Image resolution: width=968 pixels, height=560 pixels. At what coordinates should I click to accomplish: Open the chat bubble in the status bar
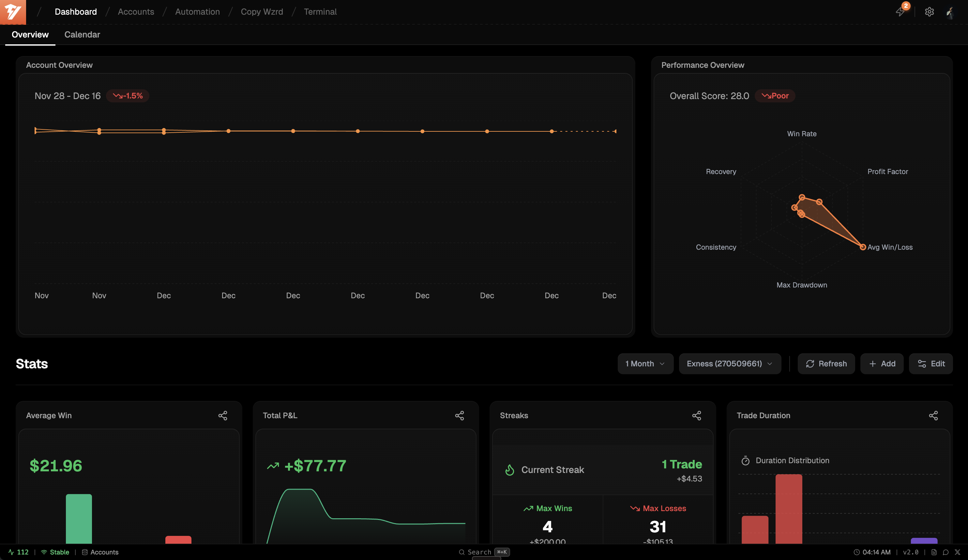point(946,552)
